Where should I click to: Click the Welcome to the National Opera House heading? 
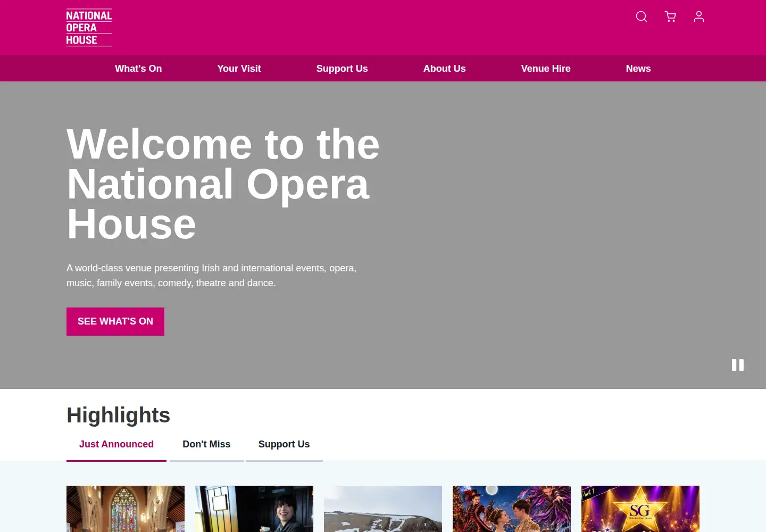pos(223,184)
